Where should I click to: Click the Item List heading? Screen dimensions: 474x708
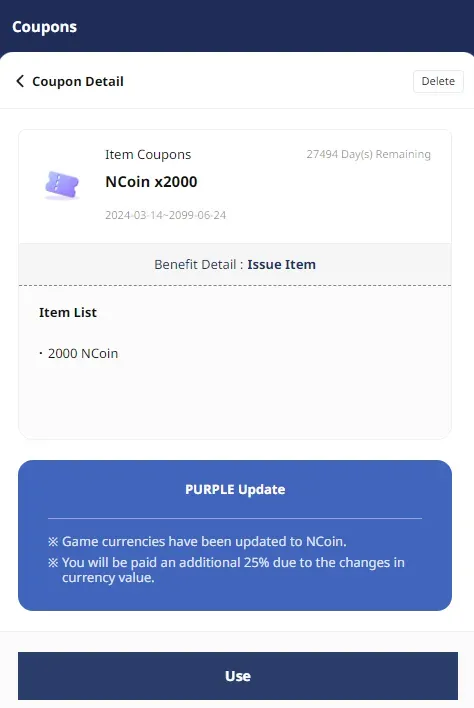point(68,312)
